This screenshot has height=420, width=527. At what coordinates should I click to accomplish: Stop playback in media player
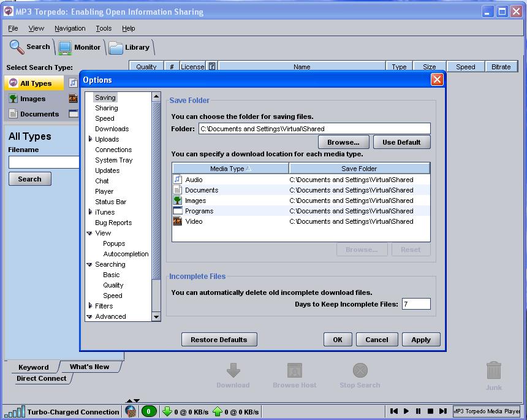[x=430, y=411]
